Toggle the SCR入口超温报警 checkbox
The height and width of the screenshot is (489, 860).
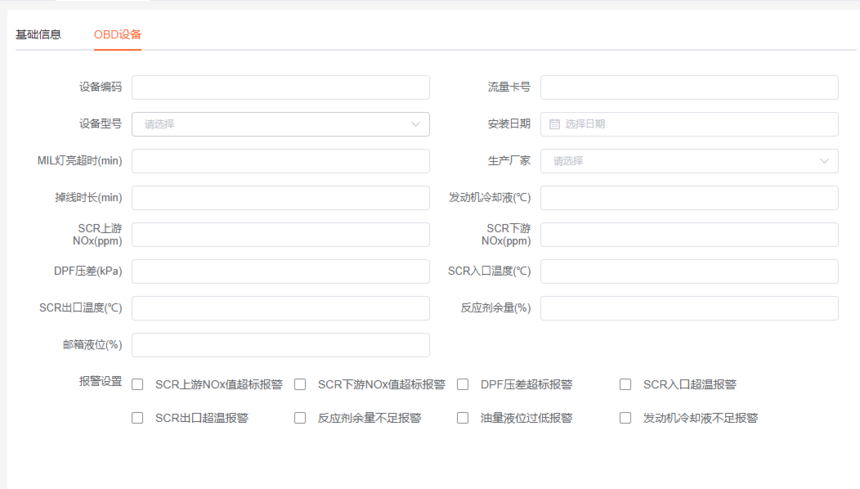[626, 385]
